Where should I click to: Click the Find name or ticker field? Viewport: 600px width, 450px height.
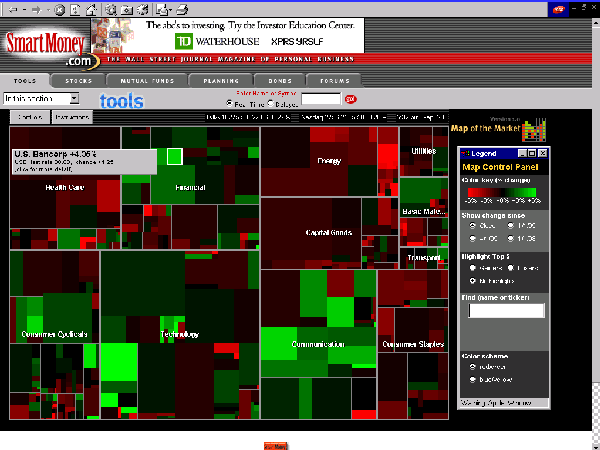pos(504,311)
